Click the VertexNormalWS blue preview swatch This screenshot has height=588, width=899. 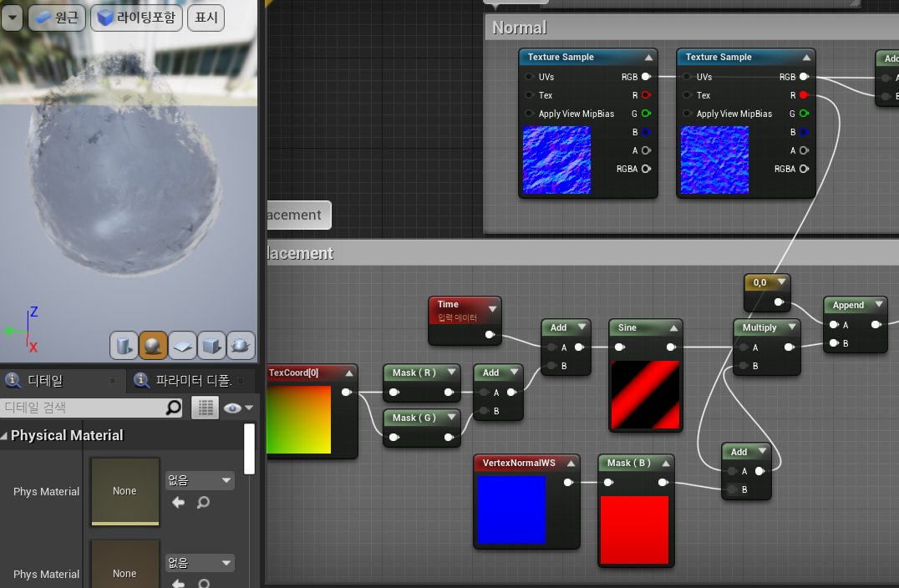click(x=511, y=510)
